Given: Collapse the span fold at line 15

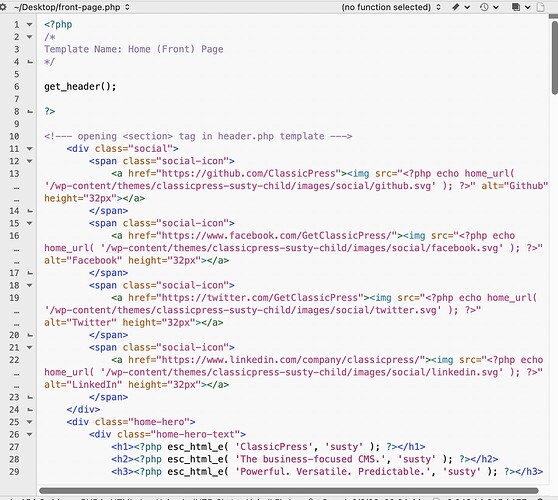Looking at the screenshot, I should coord(30,223).
